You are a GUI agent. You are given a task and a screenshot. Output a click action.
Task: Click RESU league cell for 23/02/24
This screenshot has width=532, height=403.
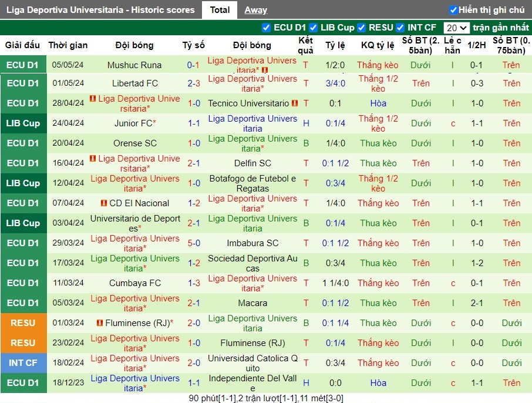pyautogui.click(x=23, y=343)
